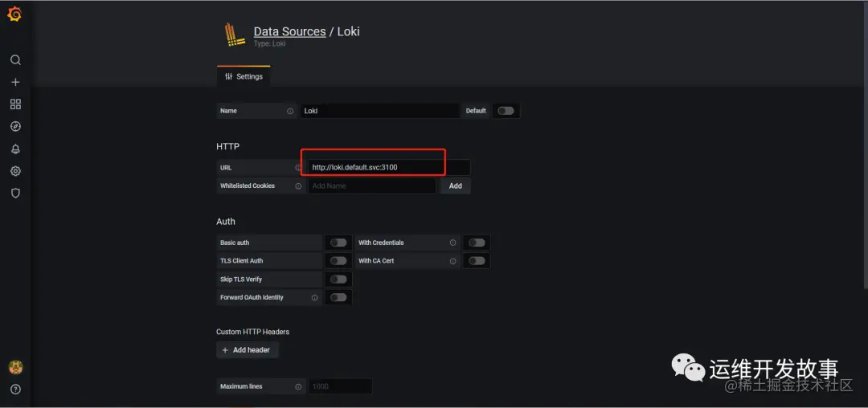The image size is (868, 408).
Task: Click the Basic auth label
Action: click(235, 243)
